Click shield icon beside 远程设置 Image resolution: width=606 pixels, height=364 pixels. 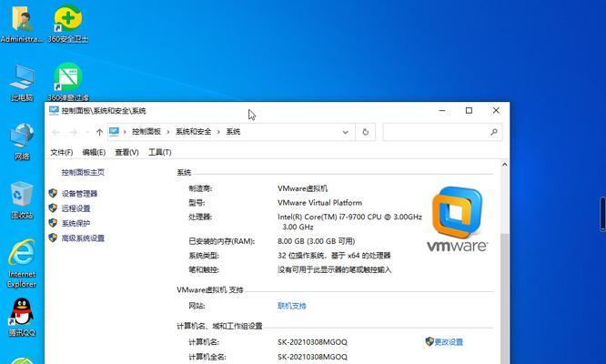click(53, 207)
